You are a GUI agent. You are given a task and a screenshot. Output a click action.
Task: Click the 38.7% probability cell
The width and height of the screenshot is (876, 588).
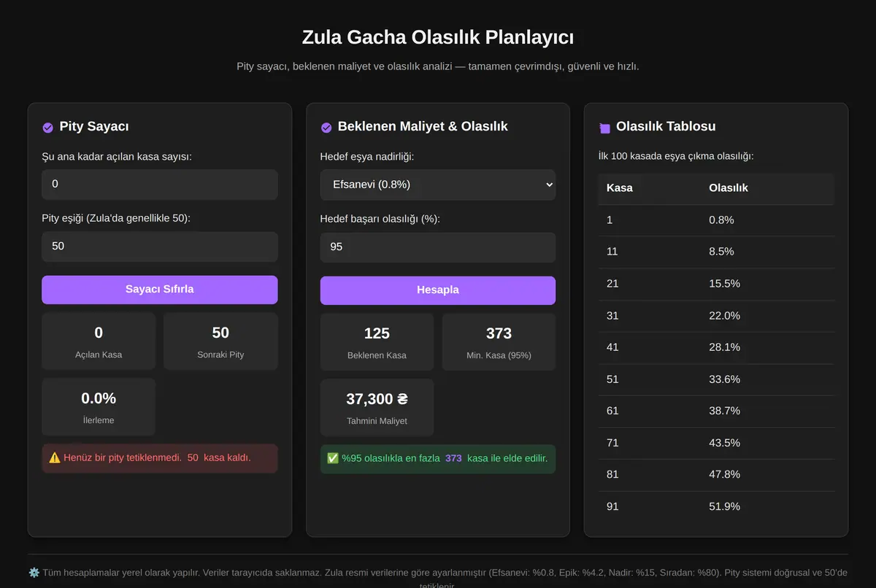(x=767, y=411)
